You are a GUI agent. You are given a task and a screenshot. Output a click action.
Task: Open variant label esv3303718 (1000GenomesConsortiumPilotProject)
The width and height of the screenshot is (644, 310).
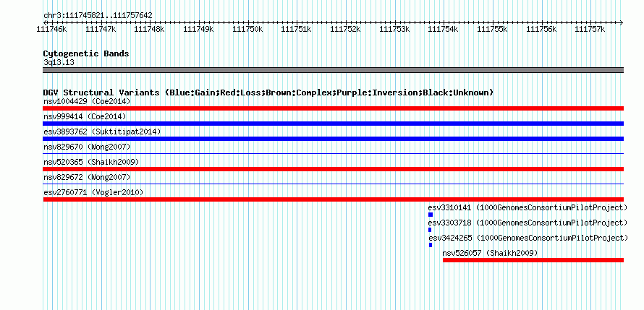528,223
